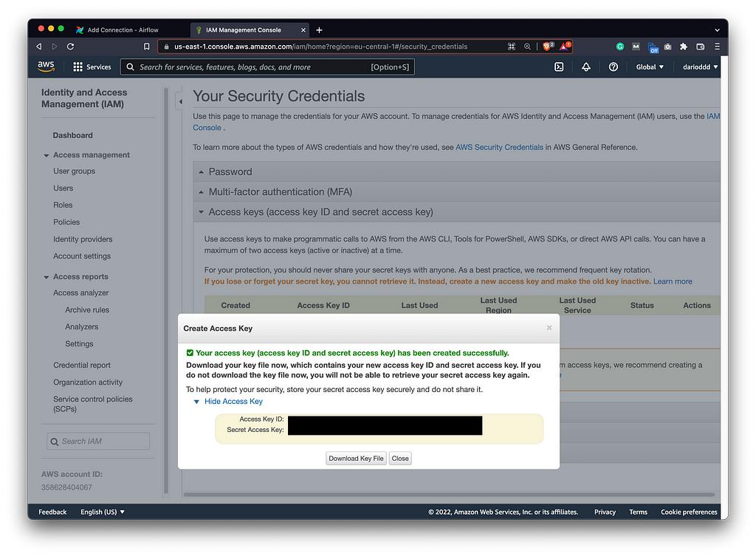Click the browser forward arrow
Image resolution: width=756 pixels, height=556 pixels.
[55, 47]
